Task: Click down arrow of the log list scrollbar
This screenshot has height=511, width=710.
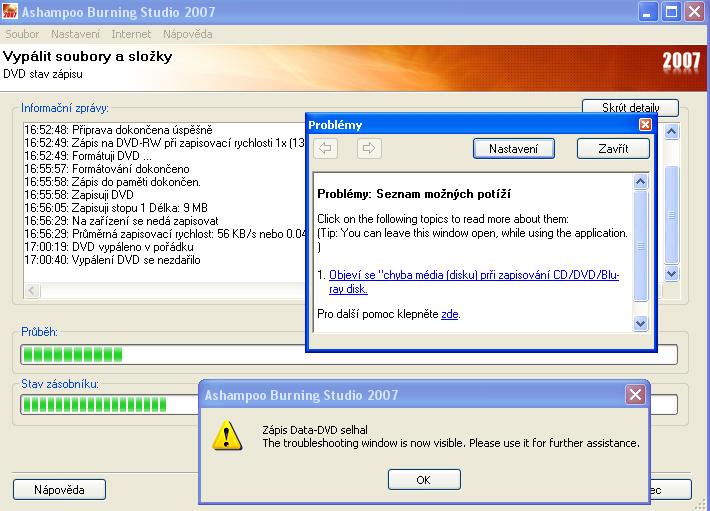Action: 672,273
